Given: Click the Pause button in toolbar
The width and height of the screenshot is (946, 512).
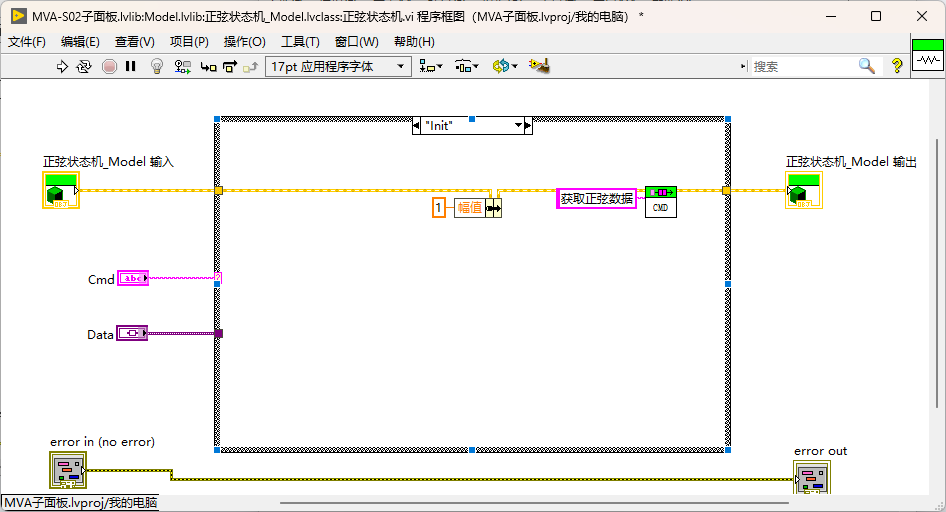Looking at the screenshot, I should tap(130, 66).
